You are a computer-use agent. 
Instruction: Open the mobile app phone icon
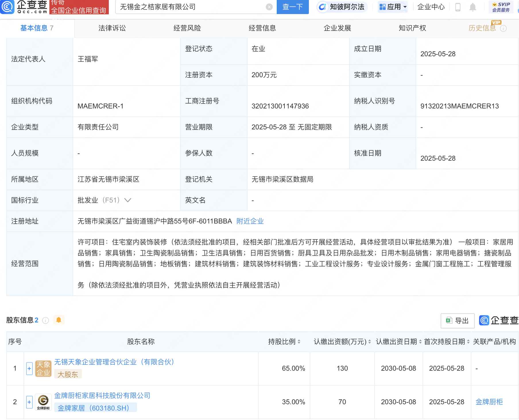tap(458, 7)
